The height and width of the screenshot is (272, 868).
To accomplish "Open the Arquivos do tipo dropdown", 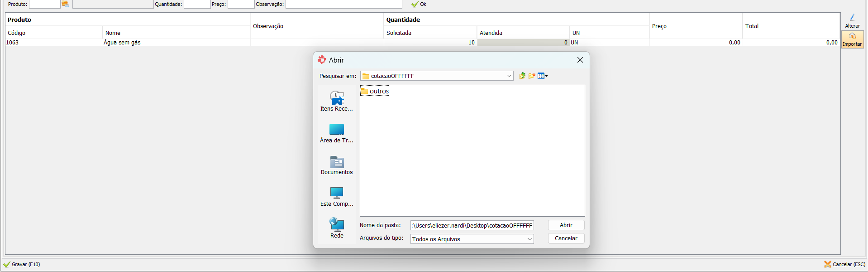I will (x=529, y=239).
